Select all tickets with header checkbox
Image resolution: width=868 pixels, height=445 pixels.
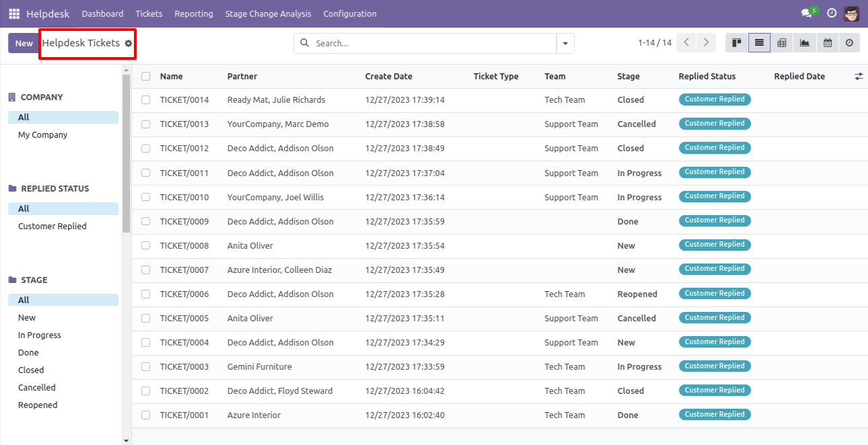(146, 77)
